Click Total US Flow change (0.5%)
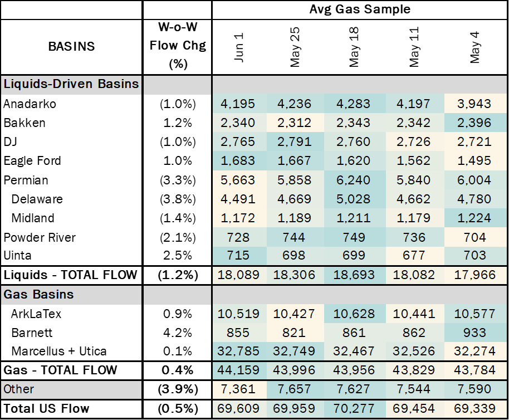The image size is (509, 420). coord(178,409)
